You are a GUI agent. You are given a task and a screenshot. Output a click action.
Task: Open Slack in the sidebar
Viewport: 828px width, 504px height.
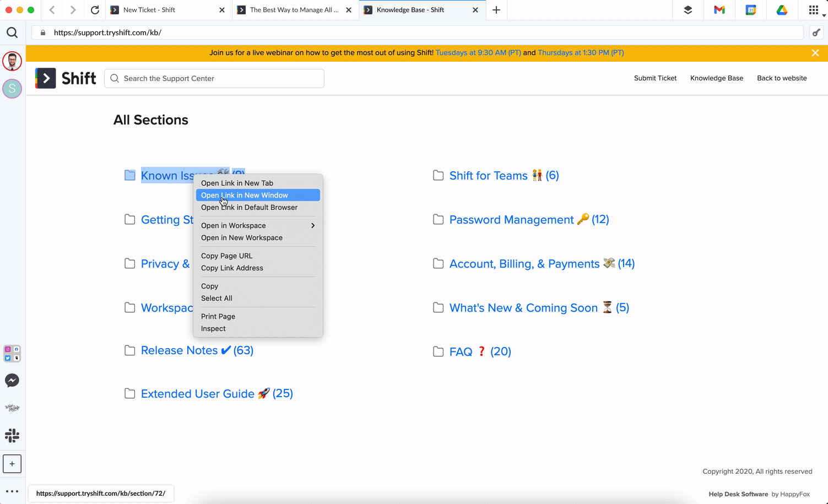12,436
